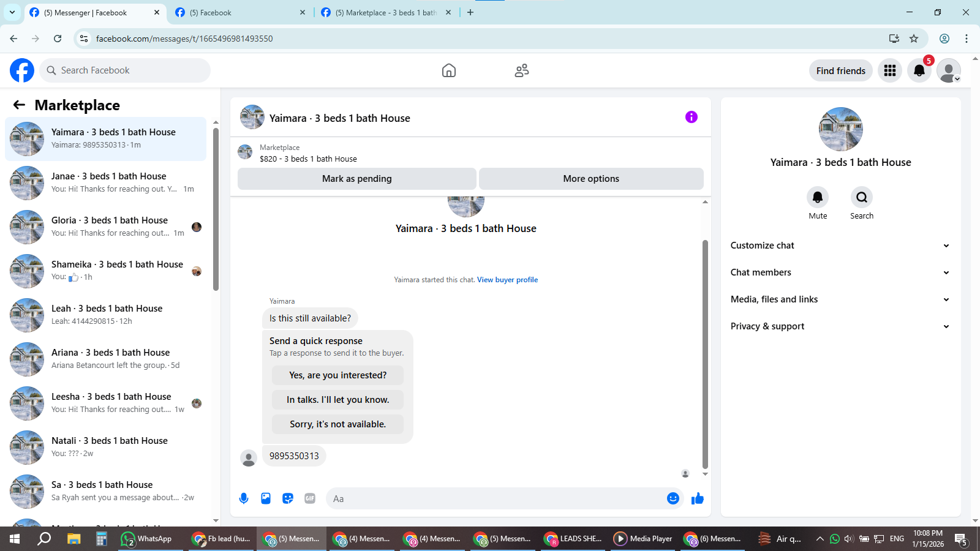
Task: Open the account profile avatar menu
Action: coord(949,70)
